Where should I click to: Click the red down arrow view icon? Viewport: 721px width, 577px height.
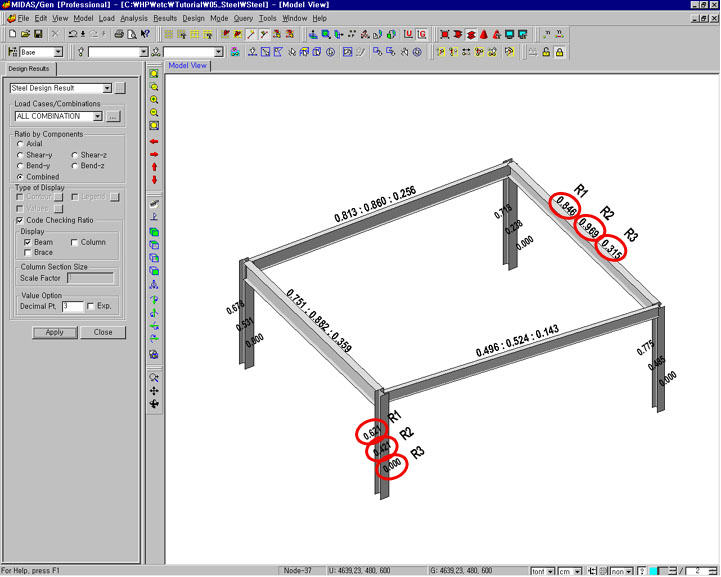(x=154, y=180)
